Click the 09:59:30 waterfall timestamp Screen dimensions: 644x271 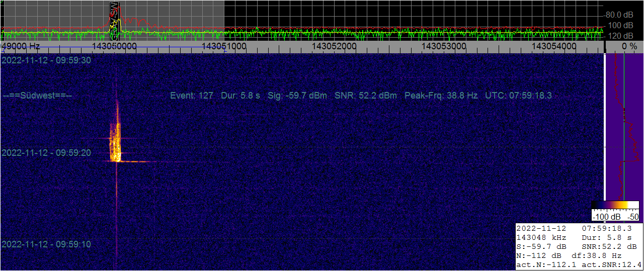point(46,60)
